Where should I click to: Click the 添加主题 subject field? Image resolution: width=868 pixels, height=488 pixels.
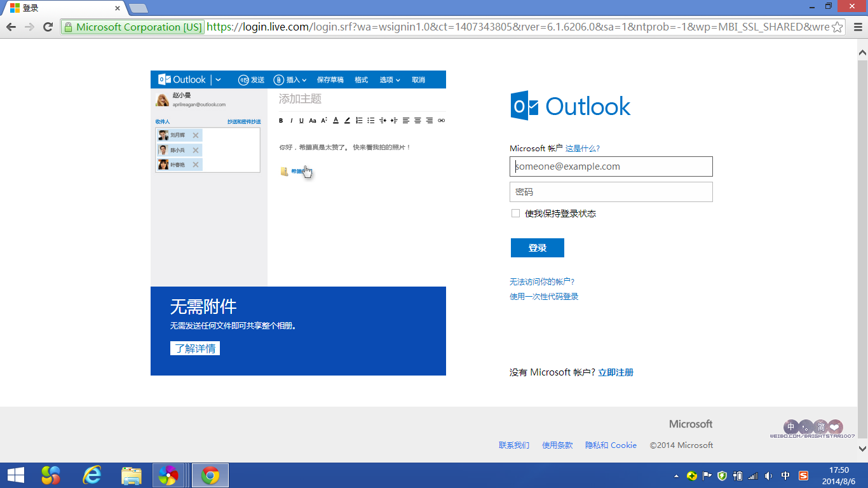[318, 99]
